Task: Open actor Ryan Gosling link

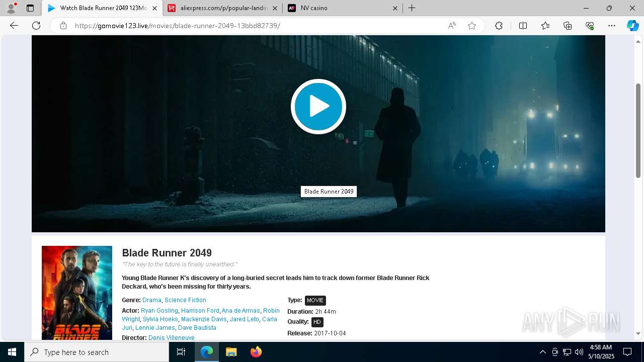Action: (159, 311)
